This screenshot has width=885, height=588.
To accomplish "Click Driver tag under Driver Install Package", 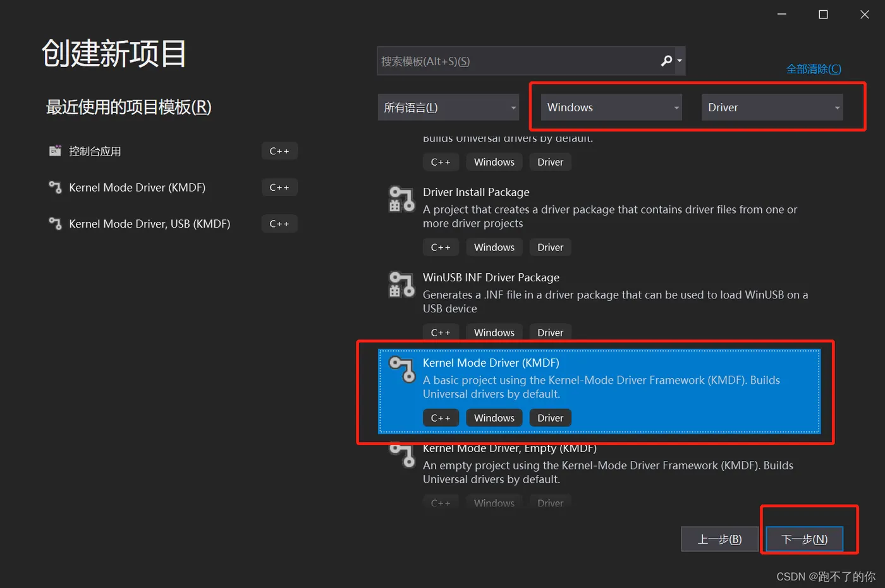I will 551,247.
